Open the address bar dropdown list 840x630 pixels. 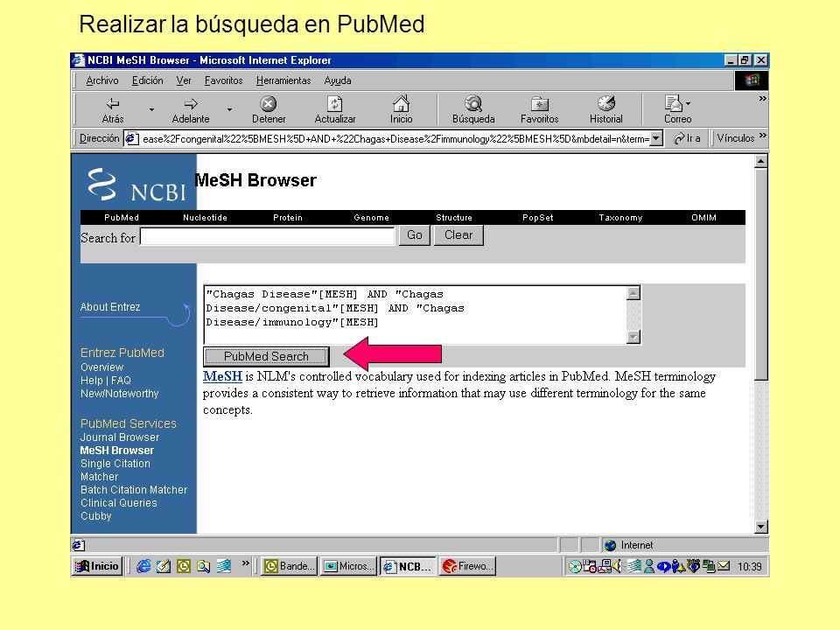coord(656,138)
